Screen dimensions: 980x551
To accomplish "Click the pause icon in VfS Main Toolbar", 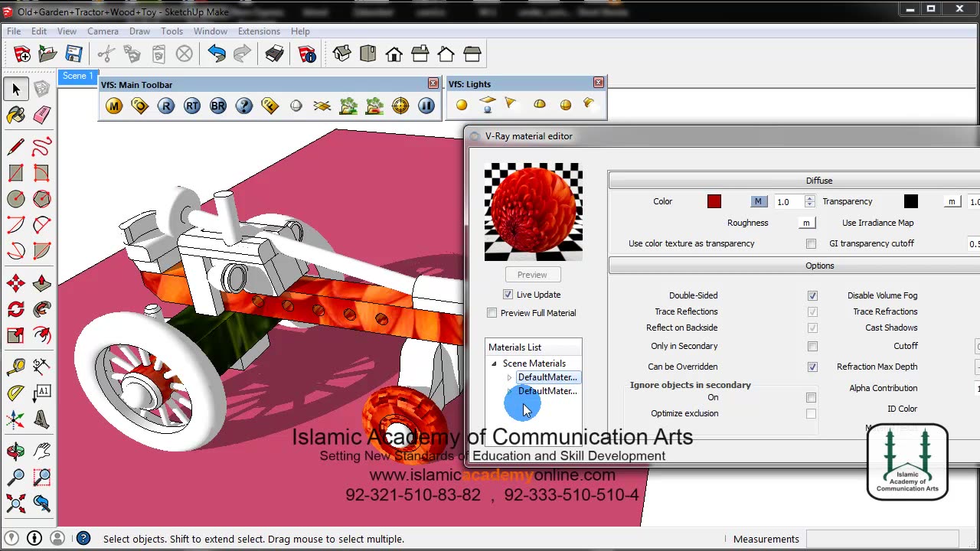I will tap(426, 106).
